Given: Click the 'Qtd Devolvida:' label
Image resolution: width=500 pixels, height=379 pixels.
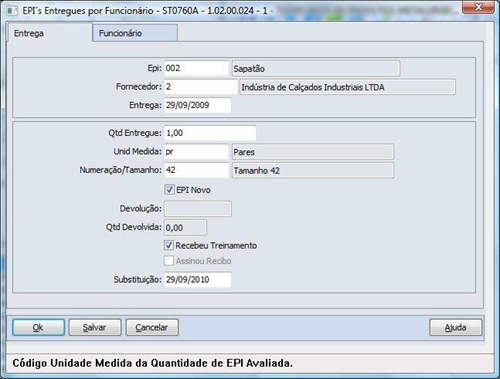Looking at the screenshot, I should coord(134,227).
